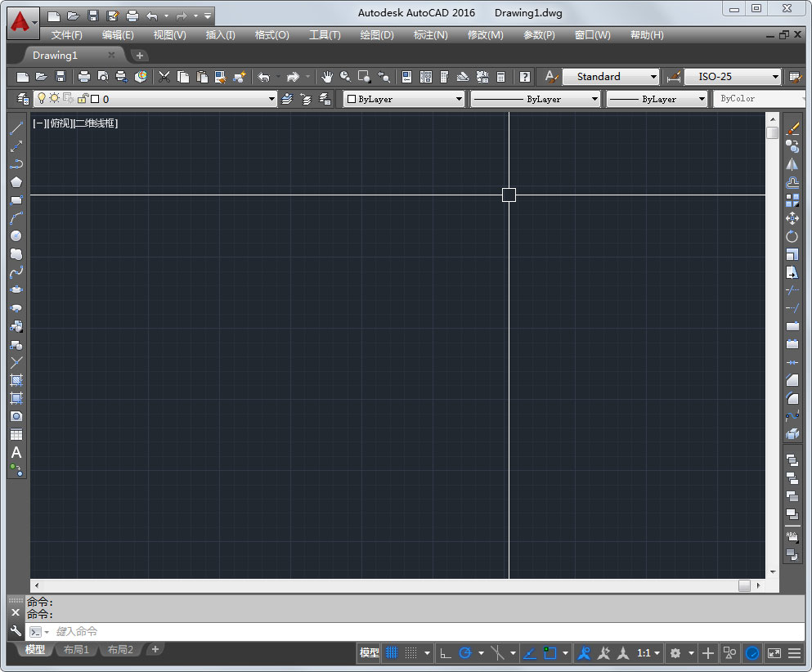Image resolution: width=812 pixels, height=672 pixels.
Task: Toggle Object Snap in the status bar
Action: point(550,653)
